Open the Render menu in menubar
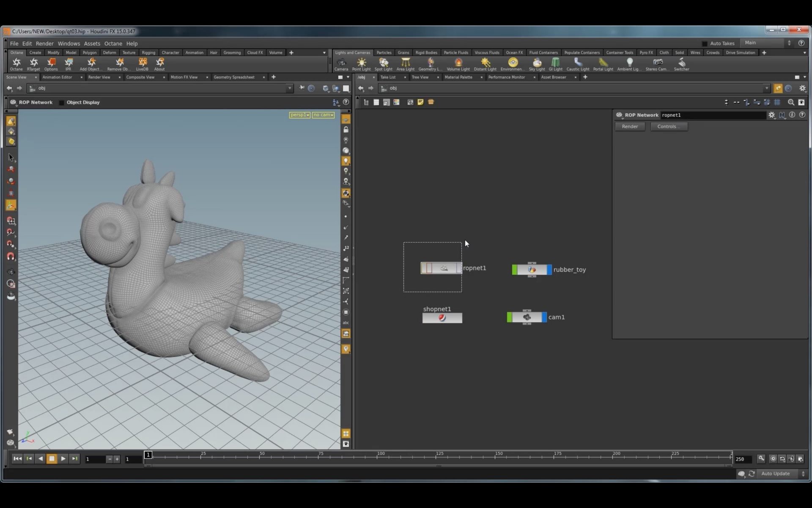 (44, 43)
